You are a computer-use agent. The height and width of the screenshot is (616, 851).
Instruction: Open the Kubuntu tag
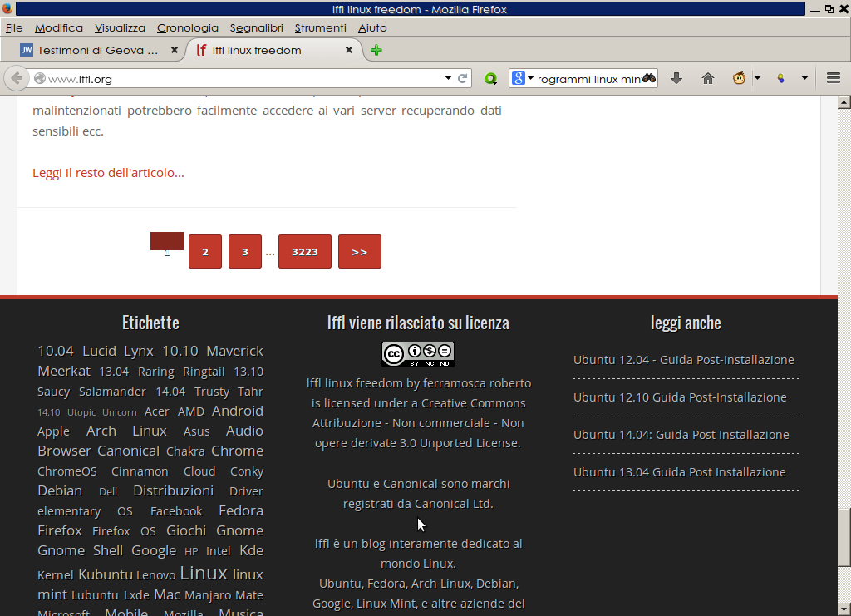point(106,574)
